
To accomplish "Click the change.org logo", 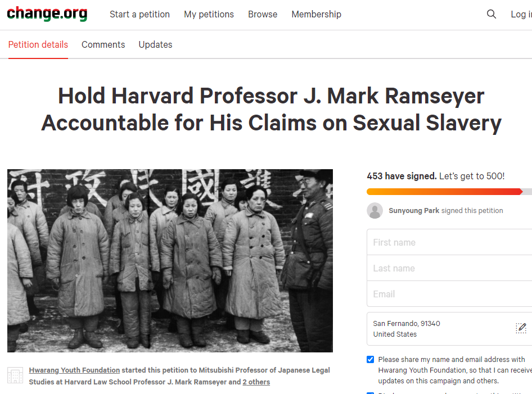I will (47, 14).
